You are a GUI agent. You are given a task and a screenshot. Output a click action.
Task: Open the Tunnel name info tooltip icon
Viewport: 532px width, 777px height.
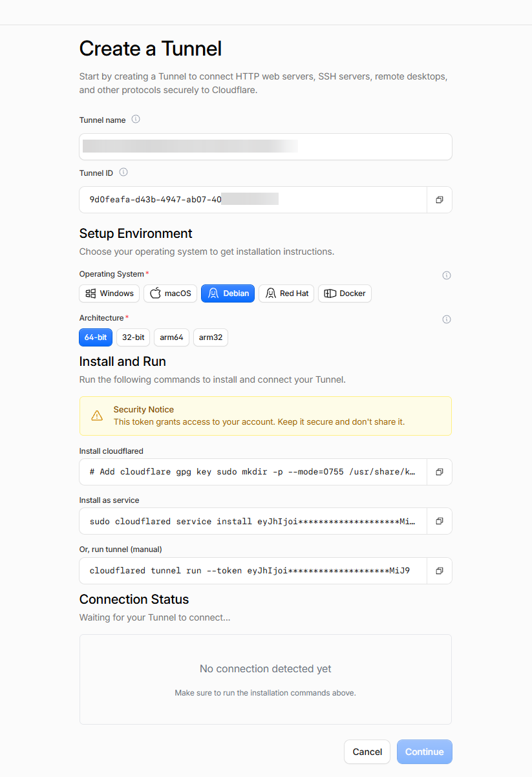[x=136, y=120]
